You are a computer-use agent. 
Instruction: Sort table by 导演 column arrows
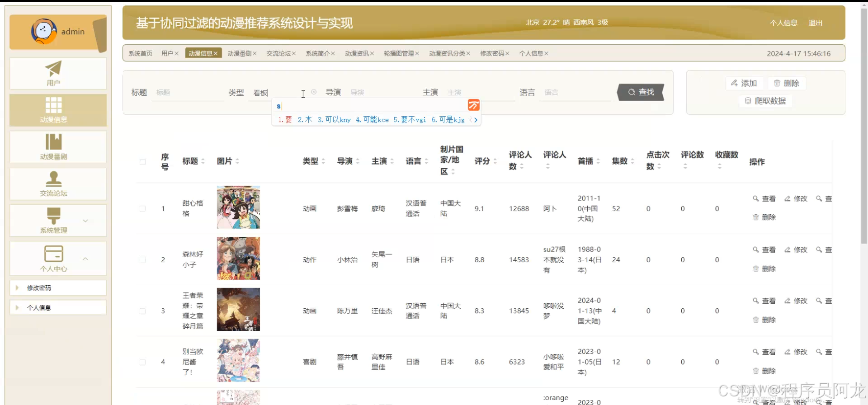click(358, 161)
